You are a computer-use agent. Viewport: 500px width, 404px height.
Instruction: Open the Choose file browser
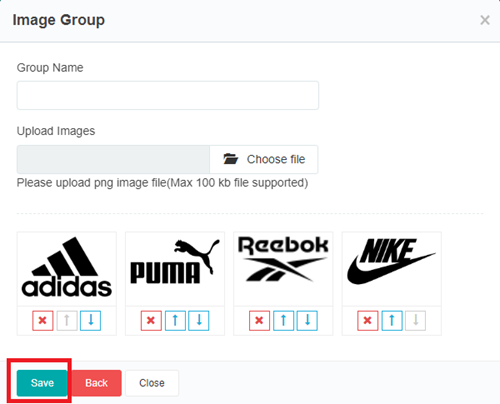coord(264,159)
